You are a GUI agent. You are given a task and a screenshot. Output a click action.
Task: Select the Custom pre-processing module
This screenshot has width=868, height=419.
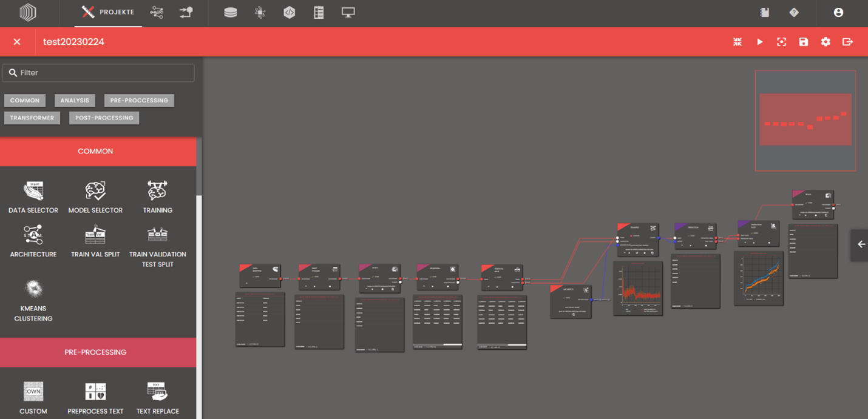click(x=33, y=398)
